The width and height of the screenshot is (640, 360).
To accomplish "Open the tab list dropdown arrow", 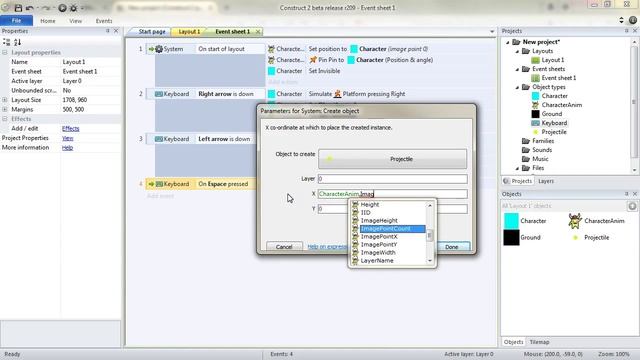I will 492,31.
